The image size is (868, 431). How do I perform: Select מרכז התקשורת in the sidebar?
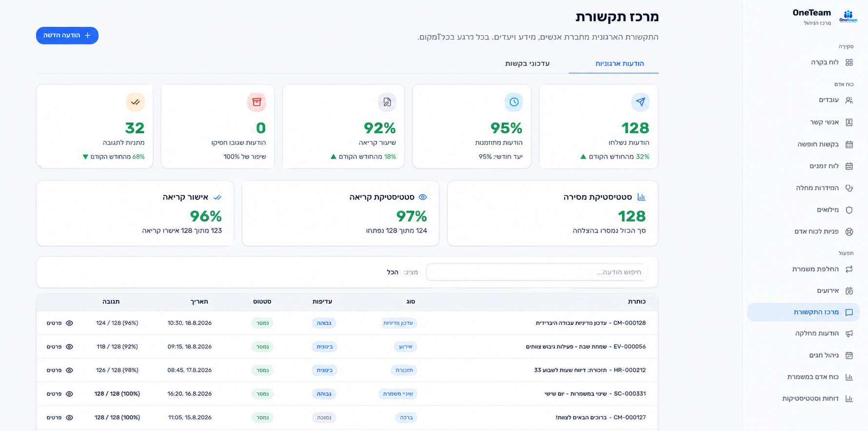803,312
